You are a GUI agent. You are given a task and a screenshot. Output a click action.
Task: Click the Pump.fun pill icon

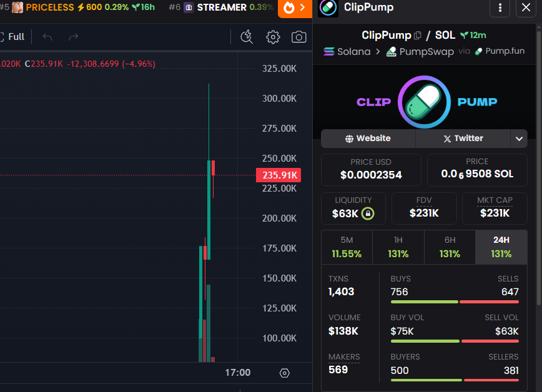479,52
